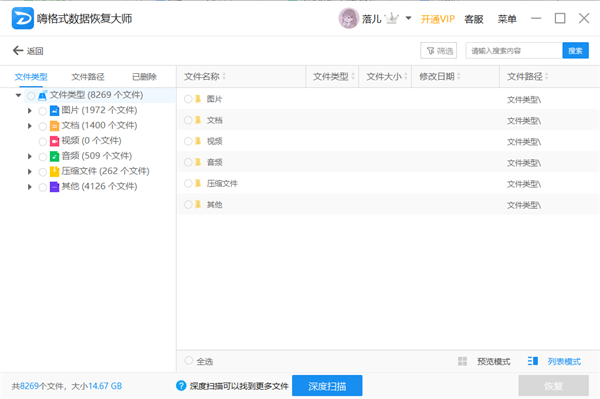Open the 视频 folder icon in list
600x399 pixels.
(x=198, y=141)
